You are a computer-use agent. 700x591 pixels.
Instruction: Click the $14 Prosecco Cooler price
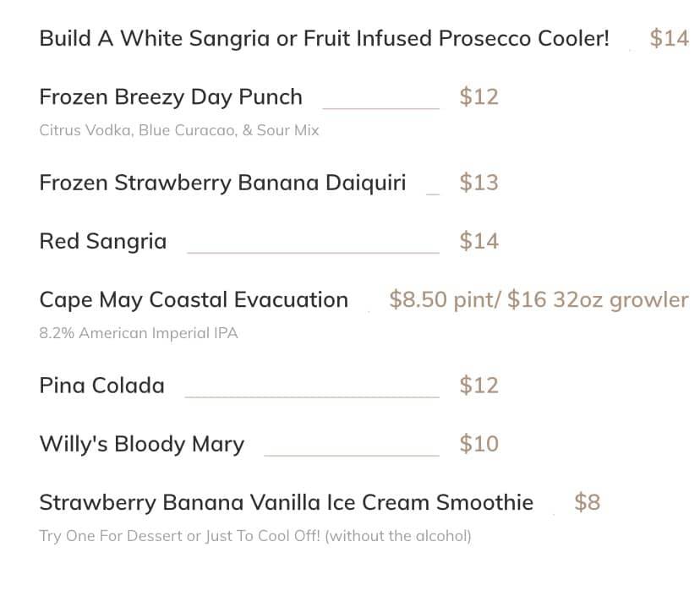[669, 39]
